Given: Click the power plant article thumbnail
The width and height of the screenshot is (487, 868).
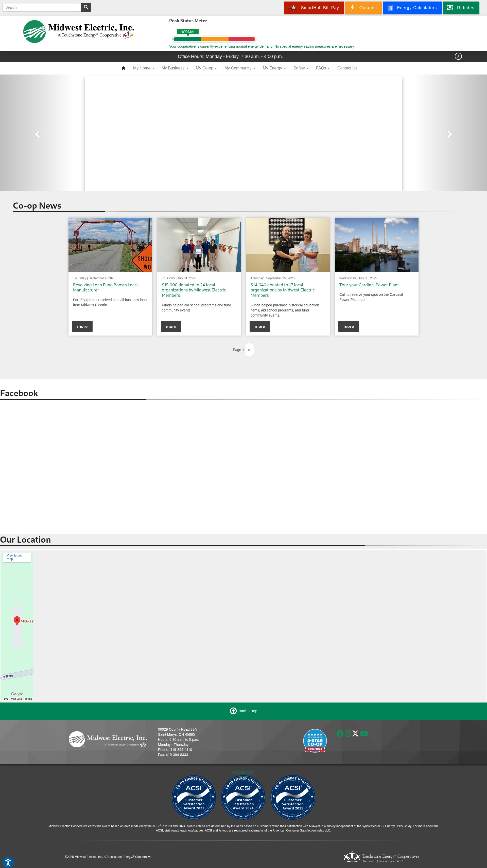Looking at the screenshot, I should 376,245.
